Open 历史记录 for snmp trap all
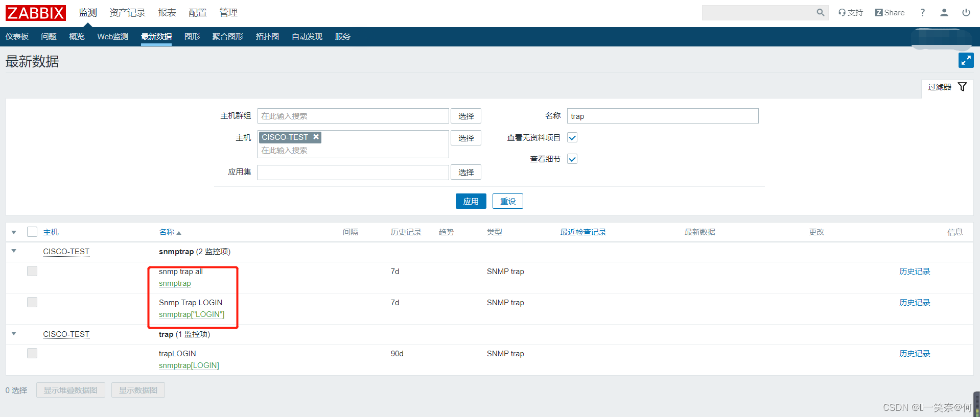The image size is (980, 417). 915,272
